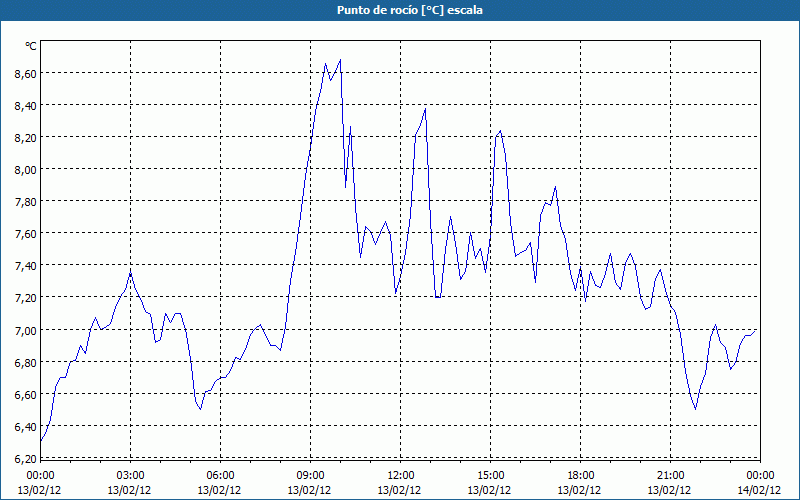Viewport: 800px width, 500px height.
Task: Click the 7,00 y-axis label
Action: [26, 331]
